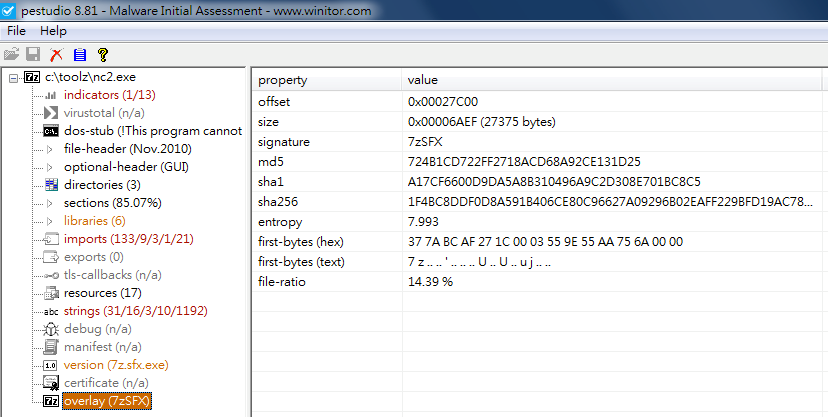Select manifest (n/a) tree item
828x417 pixels.
[102, 347]
